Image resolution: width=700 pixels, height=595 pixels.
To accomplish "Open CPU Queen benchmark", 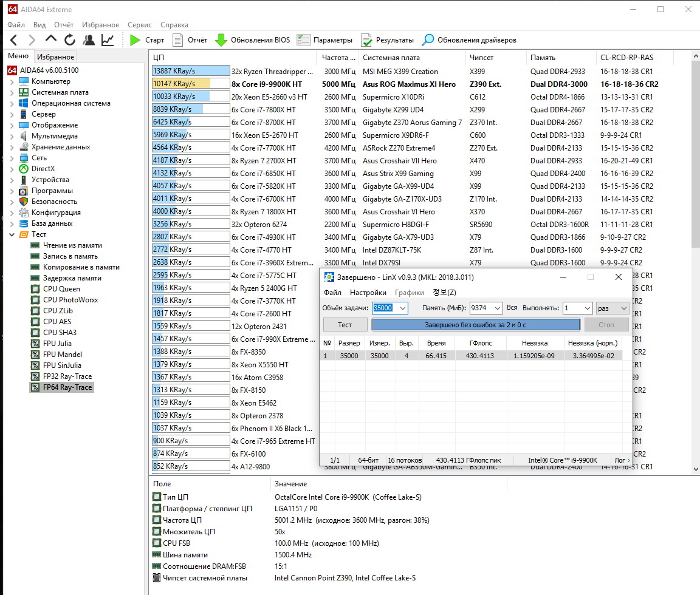I will tap(61, 289).
